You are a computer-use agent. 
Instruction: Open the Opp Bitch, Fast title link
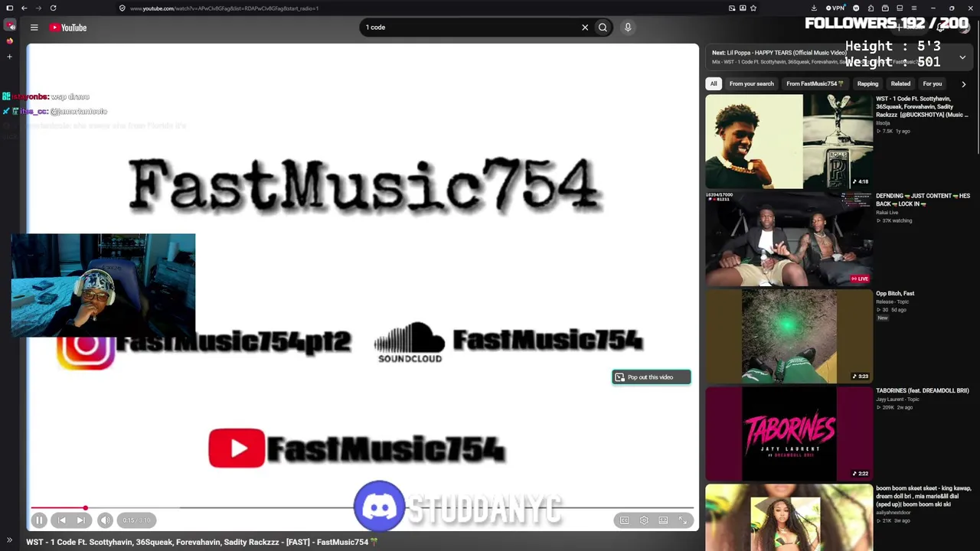tap(895, 293)
